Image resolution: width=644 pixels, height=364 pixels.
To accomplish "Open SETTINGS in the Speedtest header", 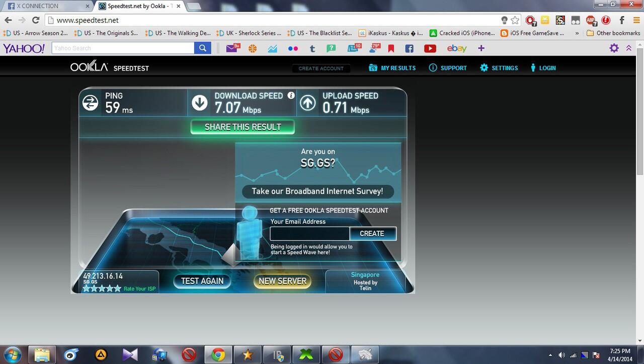I will (499, 68).
